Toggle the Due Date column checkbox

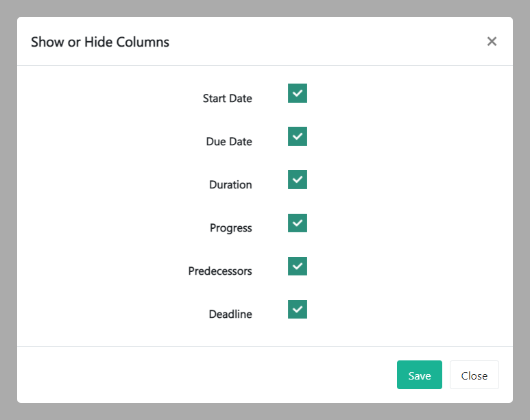click(x=297, y=136)
